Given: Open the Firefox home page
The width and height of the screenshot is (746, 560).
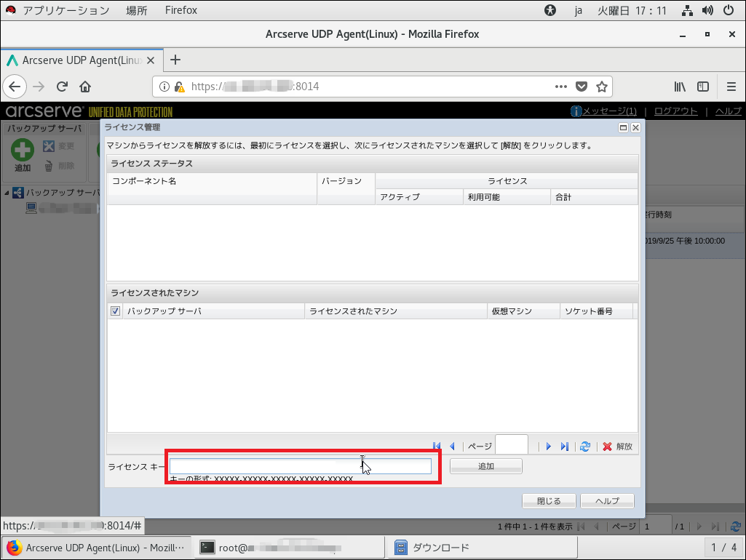Looking at the screenshot, I should pos(85,87).
